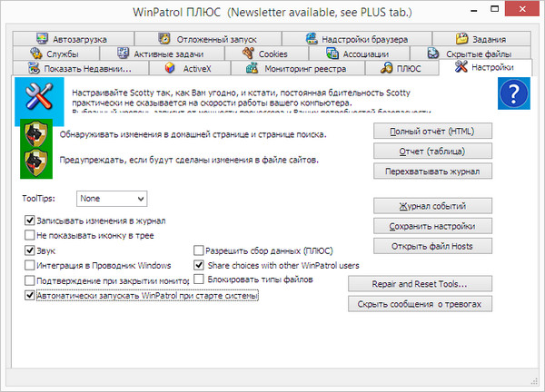Click Scotty icon beside домашней странице option
Image resolution: width=545 pixels, height=392 pixels.
[36, 134]
